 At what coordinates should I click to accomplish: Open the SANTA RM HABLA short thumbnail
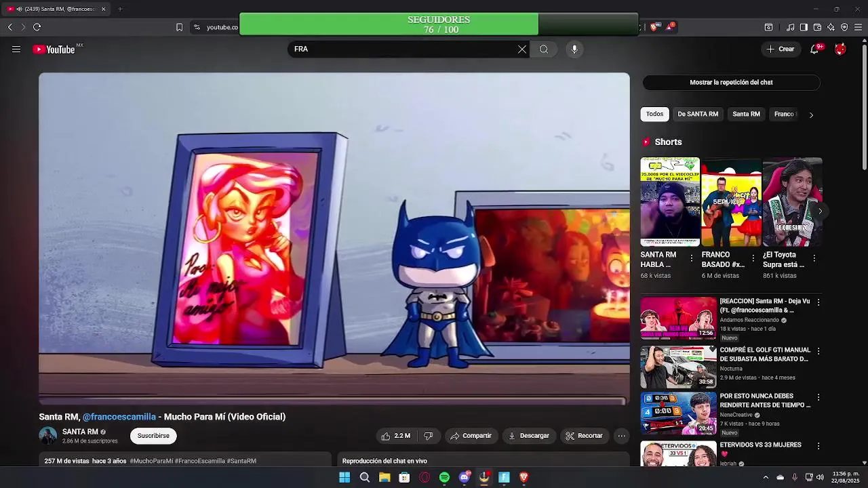(670, 202)
